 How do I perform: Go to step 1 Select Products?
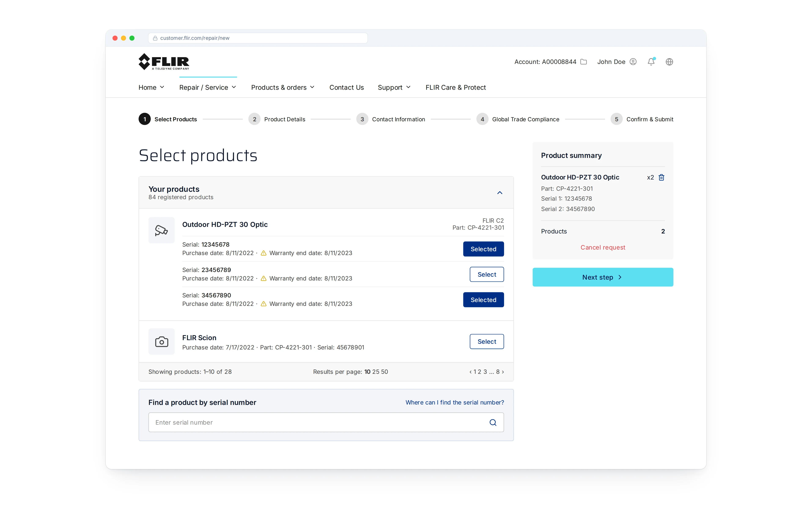click(168, 119)
